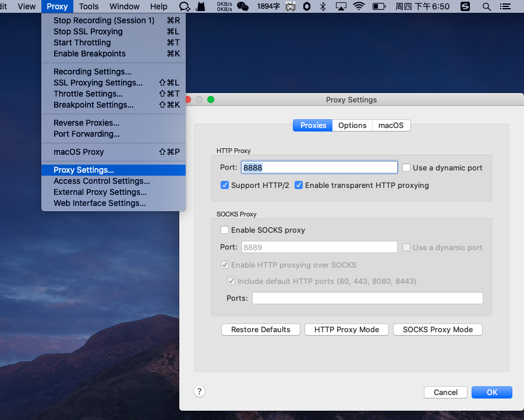Click the help question mark button
The width and height of the screenshot is (524, 420).
[199, 391]
